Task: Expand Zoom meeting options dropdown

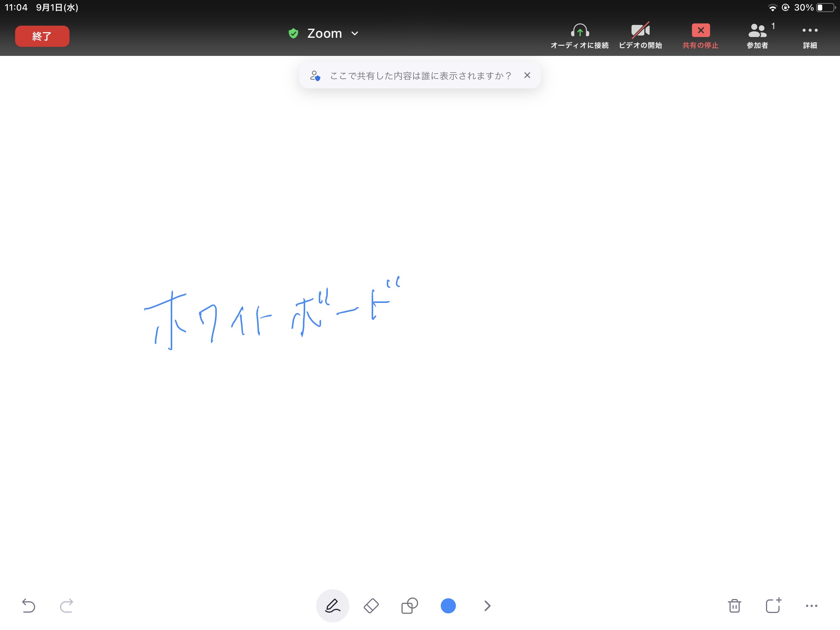Action: [x=355, y=33]
